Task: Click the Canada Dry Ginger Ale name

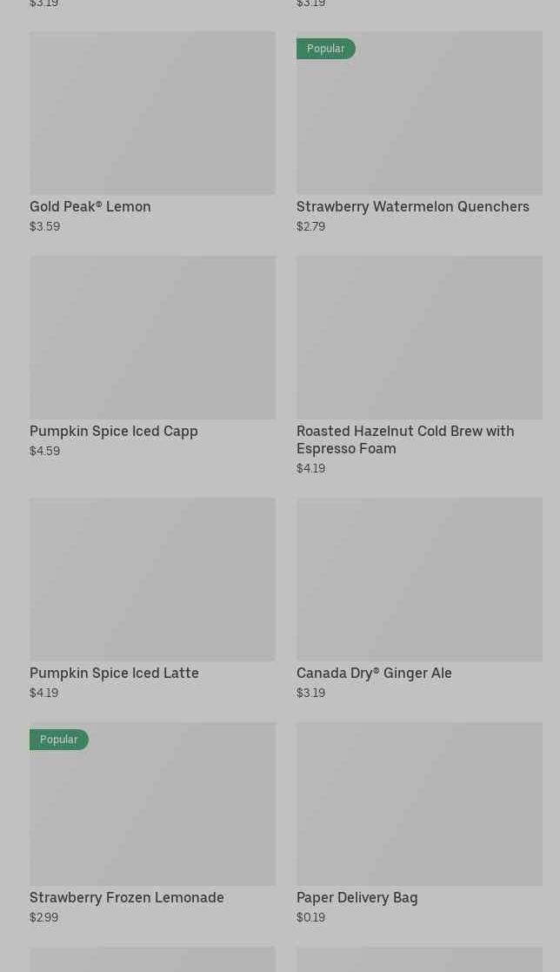Action: click(x=374, y=673)
